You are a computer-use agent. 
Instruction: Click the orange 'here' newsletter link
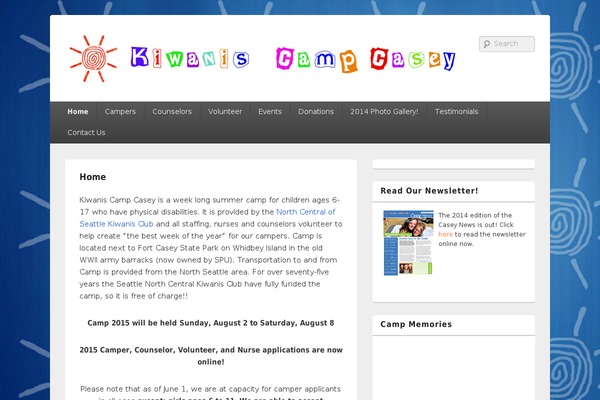point(445,234)
